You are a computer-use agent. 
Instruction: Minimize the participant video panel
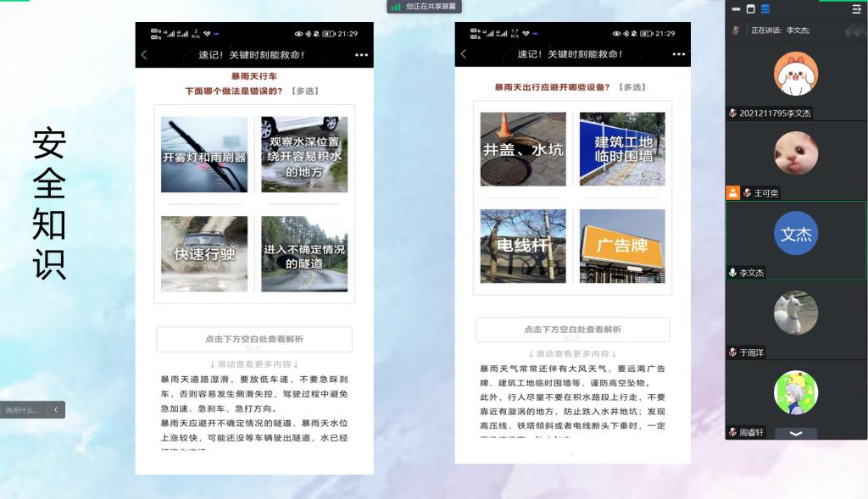pos(735,9)
